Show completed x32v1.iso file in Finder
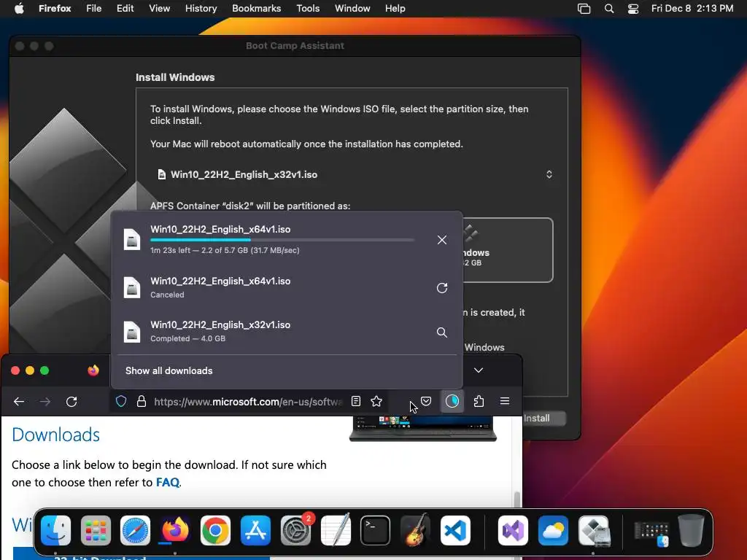747x560 pixels. tap(441, 332)
